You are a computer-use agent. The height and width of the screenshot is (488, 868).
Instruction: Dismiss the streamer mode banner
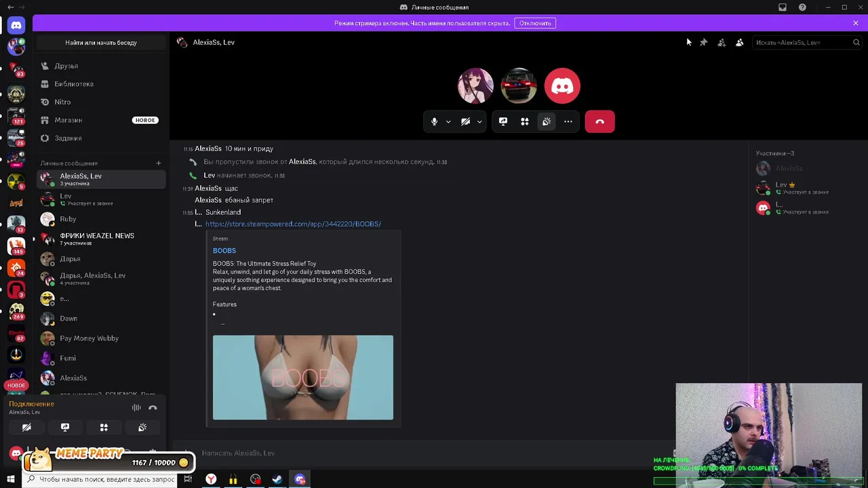[856, 23]
